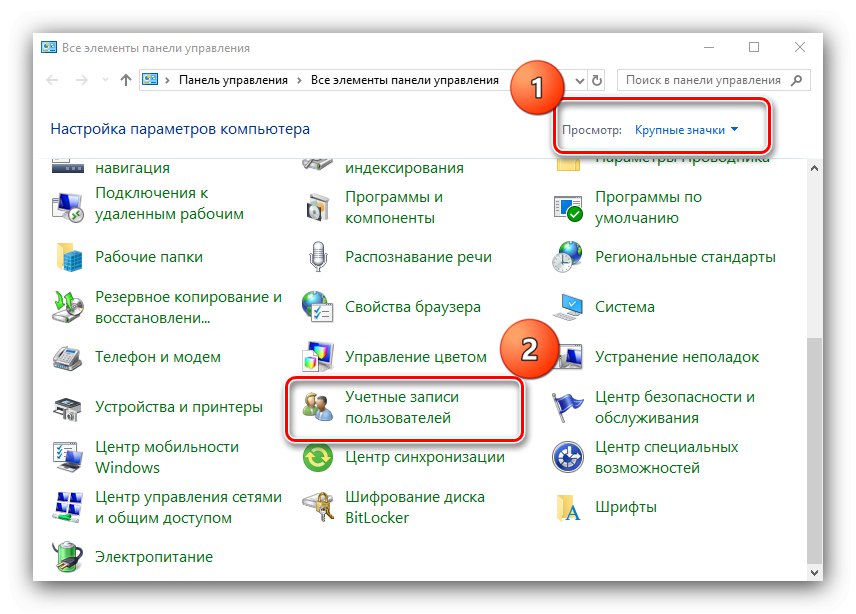The height and width of the screenshot is (614, 856).
Task: Select Свойства браузера
Action: pos(414,307)
